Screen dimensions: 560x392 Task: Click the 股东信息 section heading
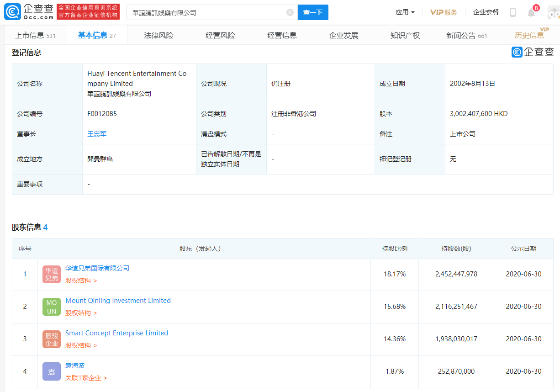coord(26,227)
